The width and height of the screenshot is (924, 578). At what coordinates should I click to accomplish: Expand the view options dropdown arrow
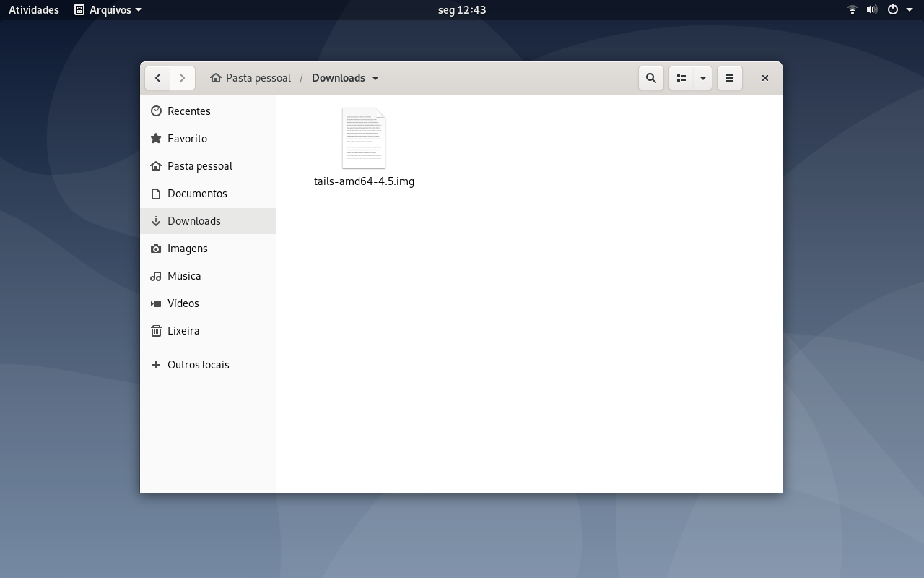(x=703, y=78)
